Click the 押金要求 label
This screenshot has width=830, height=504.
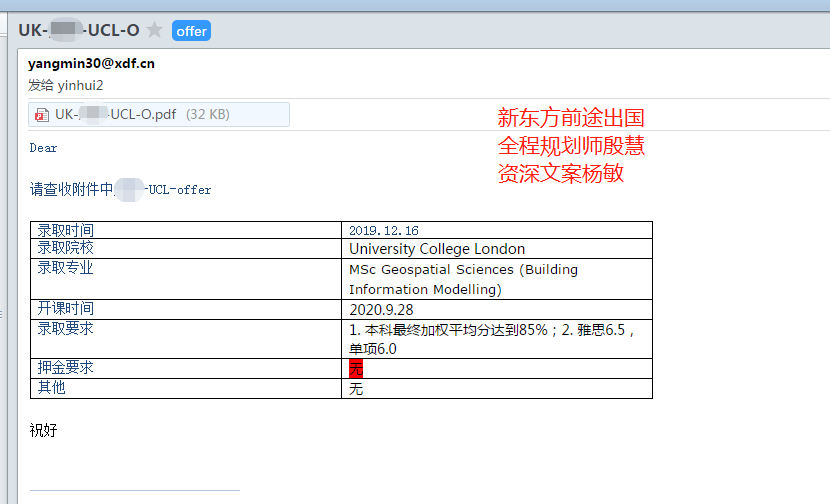[x=65, y=367]
